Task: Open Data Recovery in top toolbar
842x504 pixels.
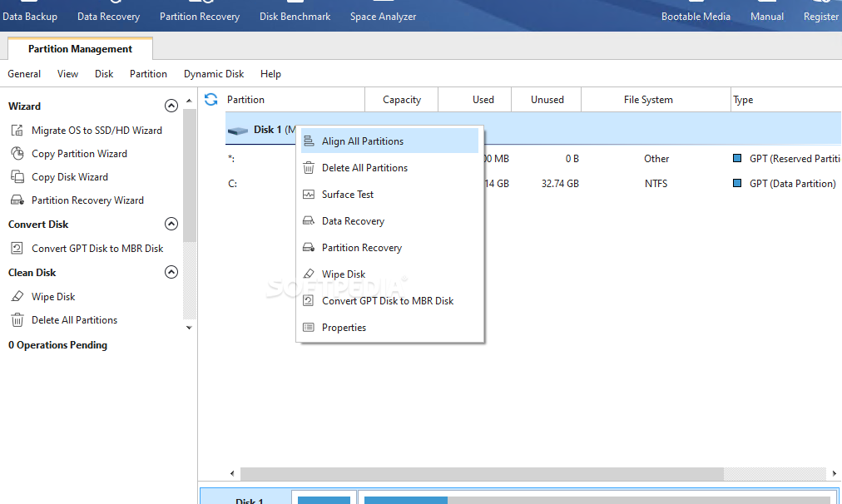Action: click(108, 16)
